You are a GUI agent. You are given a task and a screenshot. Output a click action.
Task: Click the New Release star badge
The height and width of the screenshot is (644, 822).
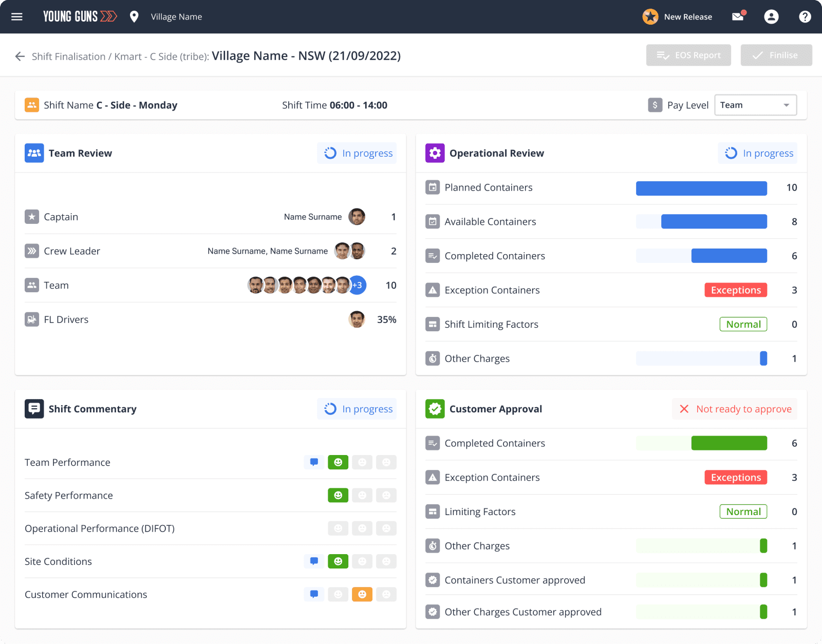point(650,17)
